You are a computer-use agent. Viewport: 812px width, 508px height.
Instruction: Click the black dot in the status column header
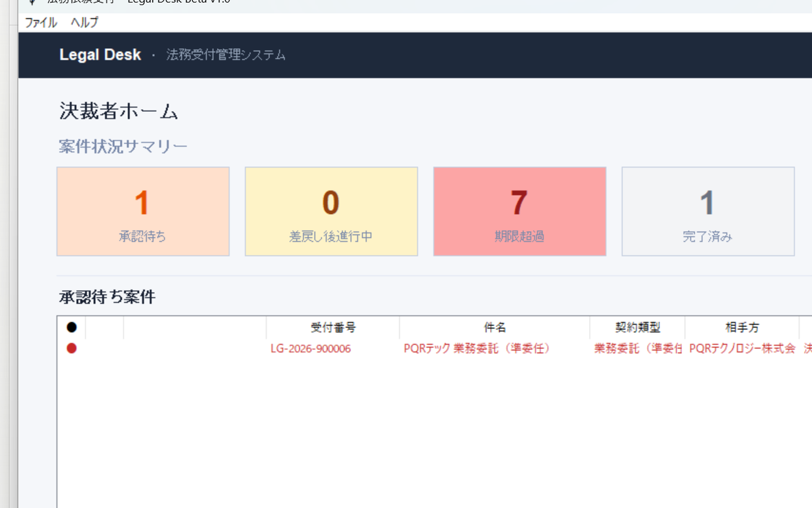(72, 327)
